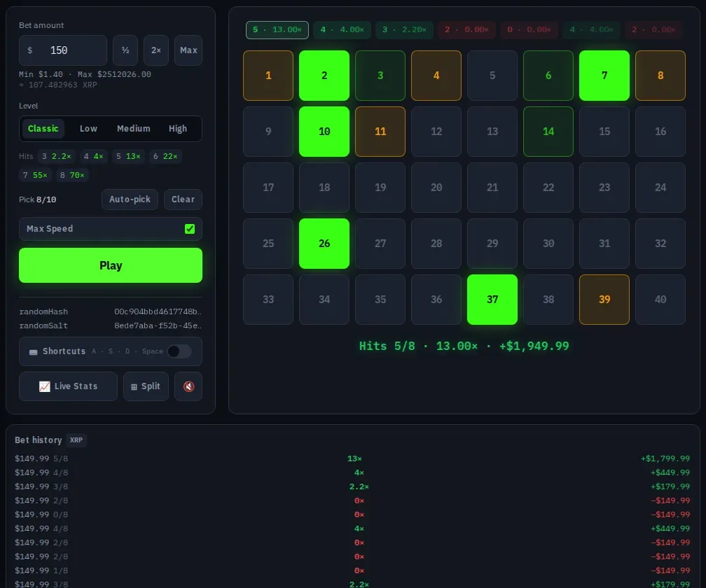Clear the picked numbers
The image size is (706, 588).
click(x=183, y=199)
